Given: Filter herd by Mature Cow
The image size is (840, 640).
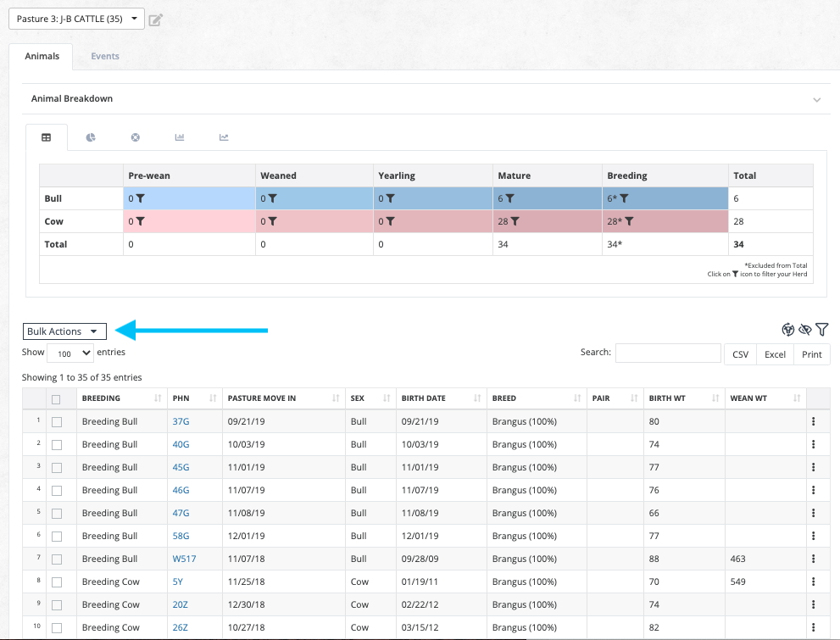Looking at the screenshot, I should pyautogui.click(x=515, y=221).
